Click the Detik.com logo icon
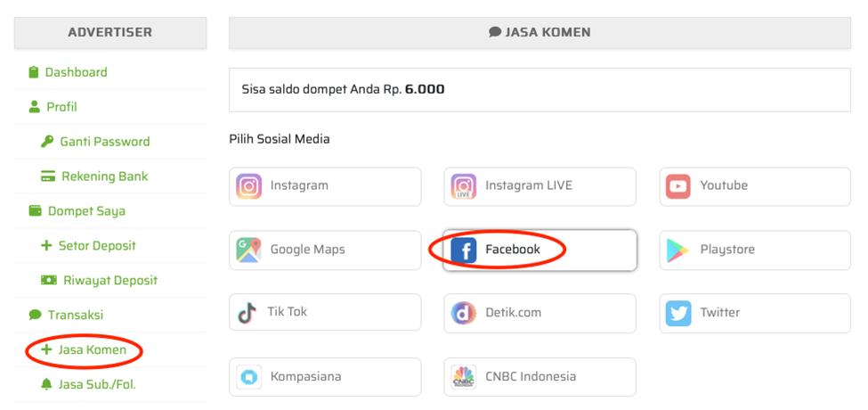 (x=463, y=314)
